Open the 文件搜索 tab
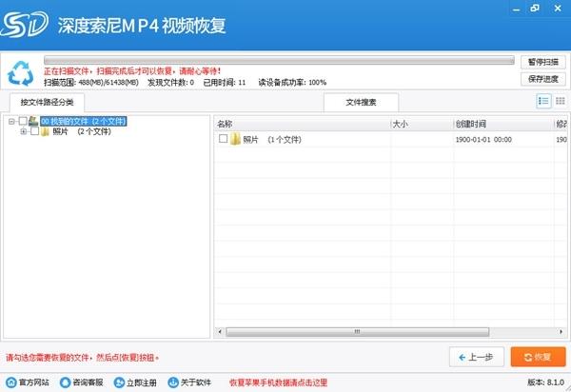This screenshot has width=571, height=392. [x=361, y=102]
